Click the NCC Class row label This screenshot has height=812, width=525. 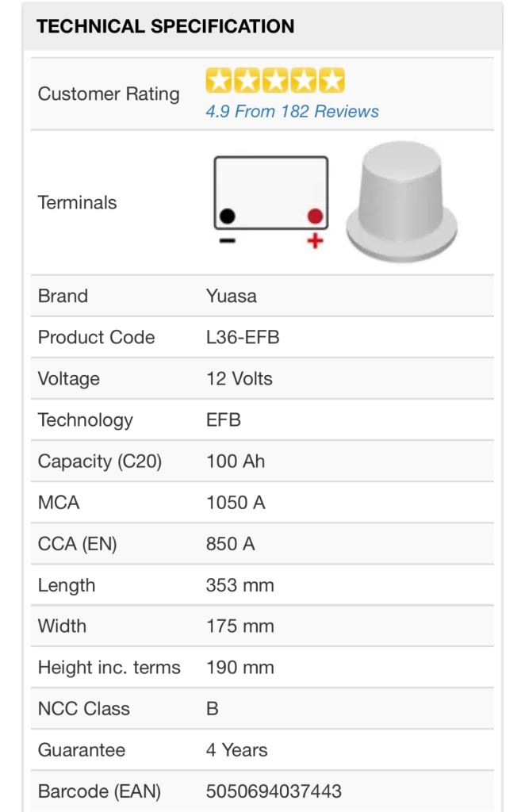click(x=84, y=709)
